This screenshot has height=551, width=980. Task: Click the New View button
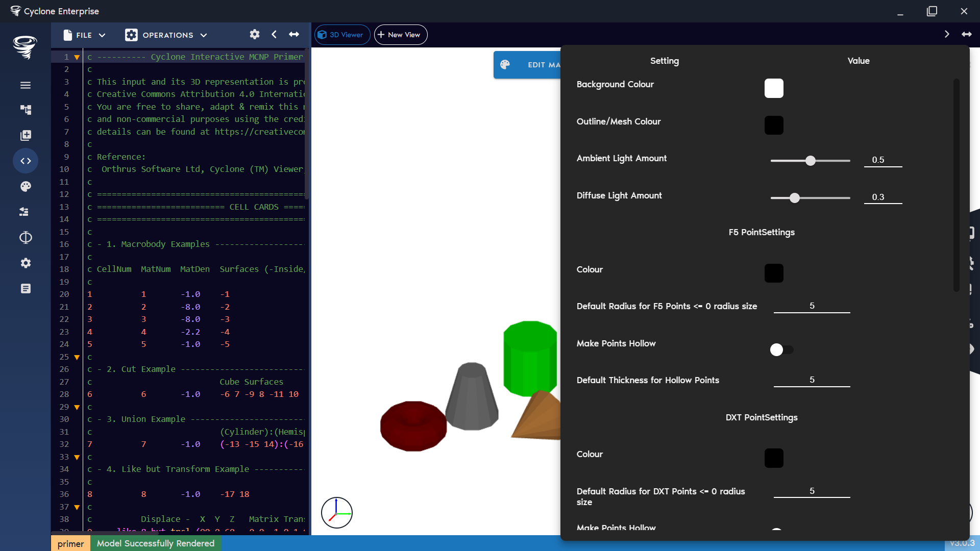point(400,35)
